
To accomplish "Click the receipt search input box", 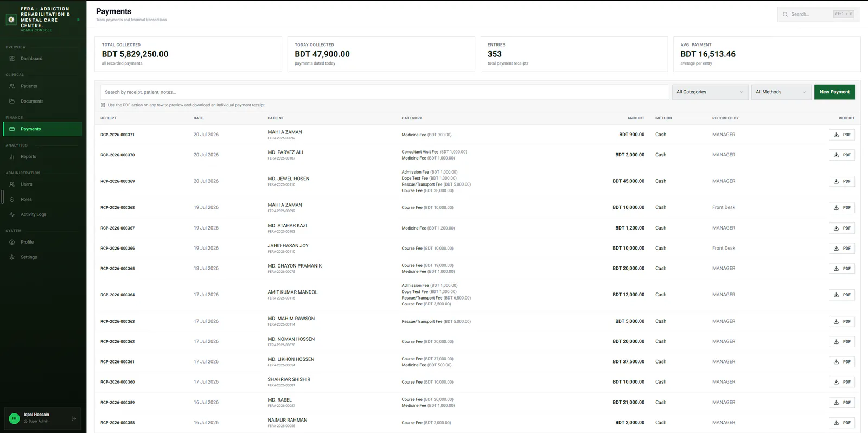I will coord(385,92).
